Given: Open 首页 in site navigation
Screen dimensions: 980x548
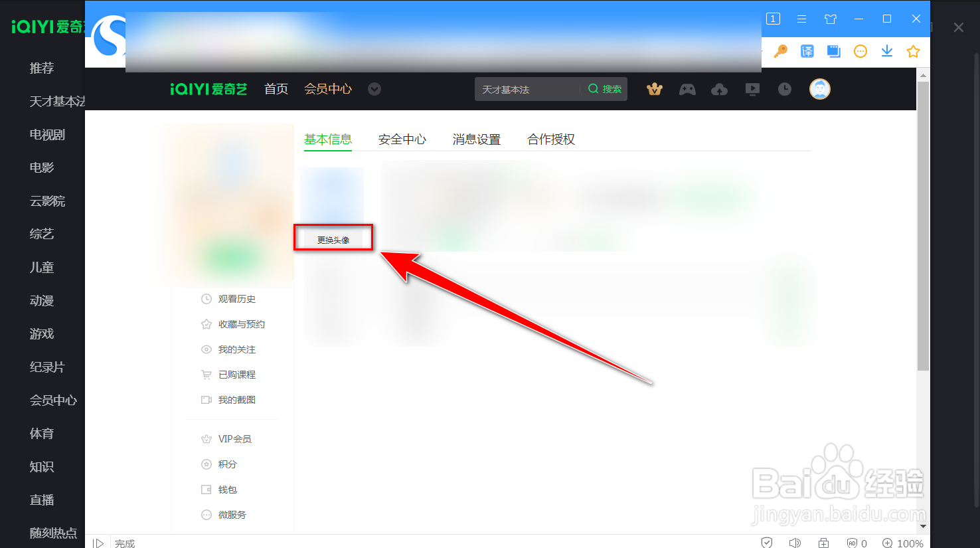Looking at the screenshot, I should click(276, 89).
